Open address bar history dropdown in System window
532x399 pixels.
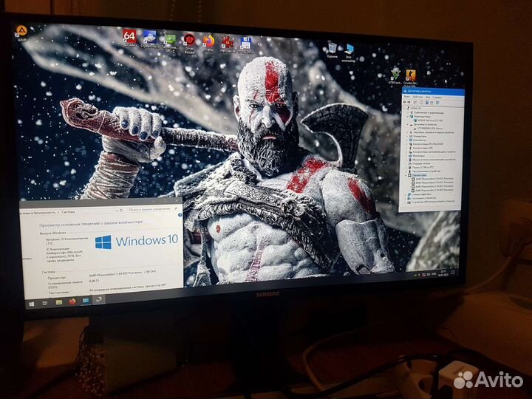pos(117,211)
